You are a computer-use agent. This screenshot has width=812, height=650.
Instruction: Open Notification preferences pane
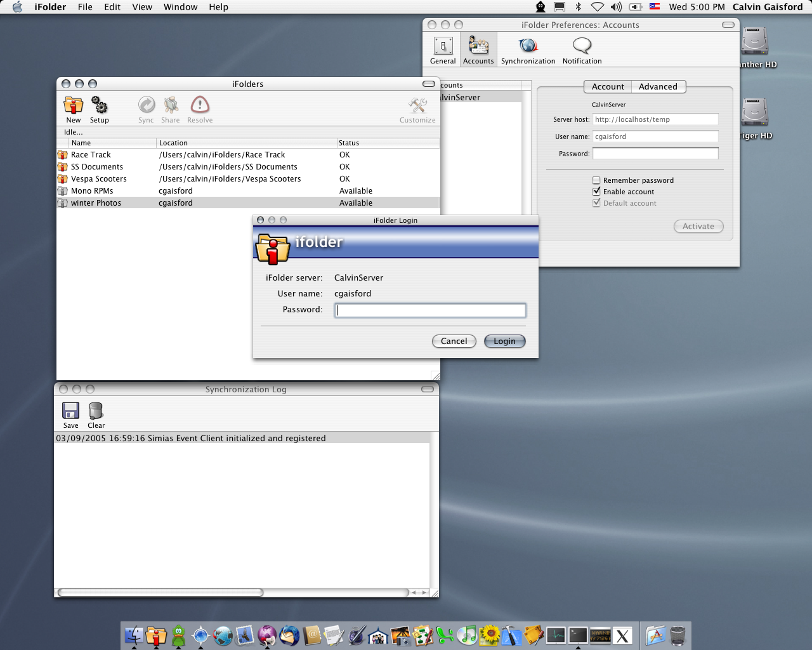(582, 50)
